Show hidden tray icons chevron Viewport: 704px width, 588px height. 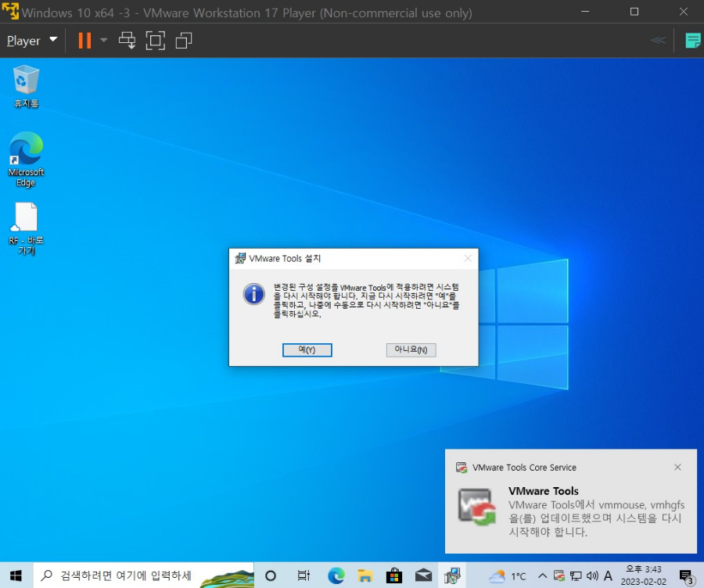pos(542,575)
